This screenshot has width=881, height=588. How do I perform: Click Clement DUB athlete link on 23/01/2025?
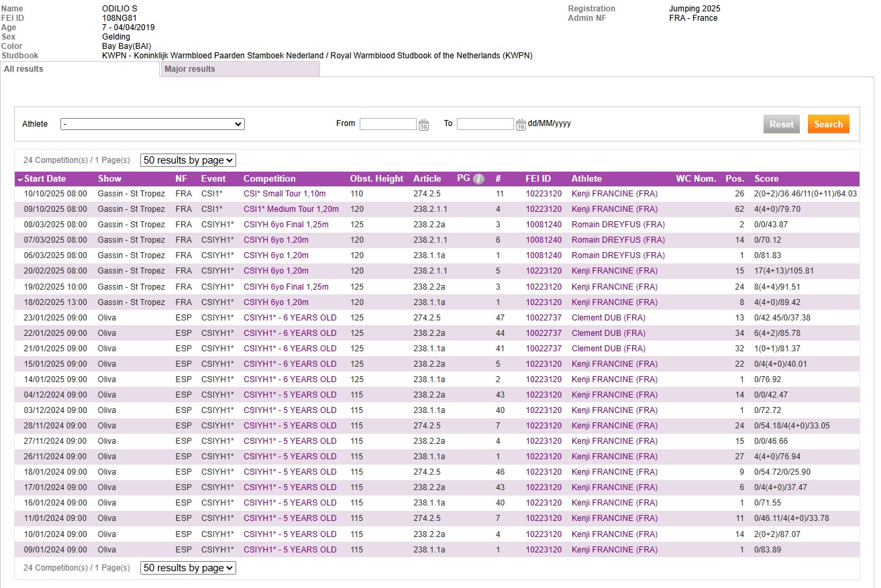608,318
